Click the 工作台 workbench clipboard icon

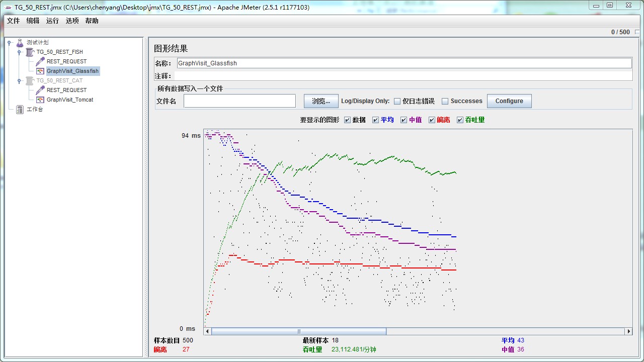19,110
